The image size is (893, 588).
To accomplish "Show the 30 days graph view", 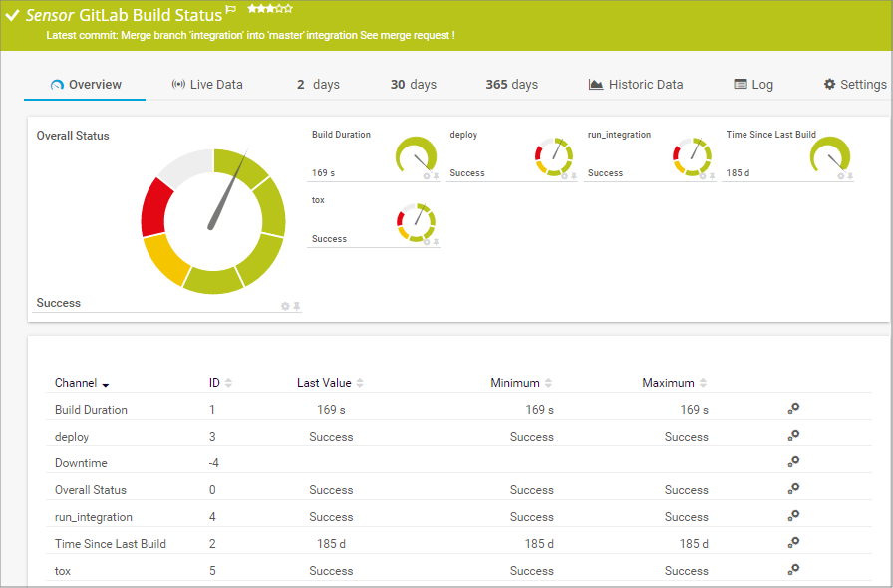I will [x=413, y=85].
